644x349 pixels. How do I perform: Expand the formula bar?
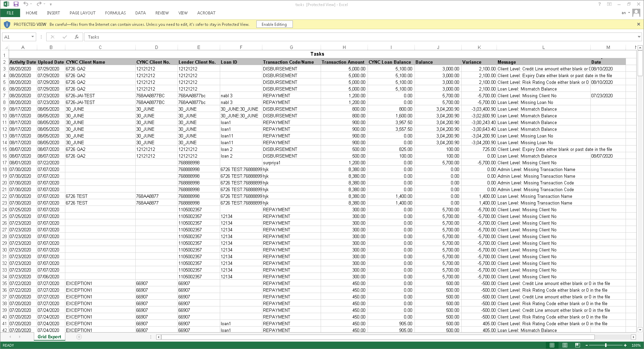[639, 37]
